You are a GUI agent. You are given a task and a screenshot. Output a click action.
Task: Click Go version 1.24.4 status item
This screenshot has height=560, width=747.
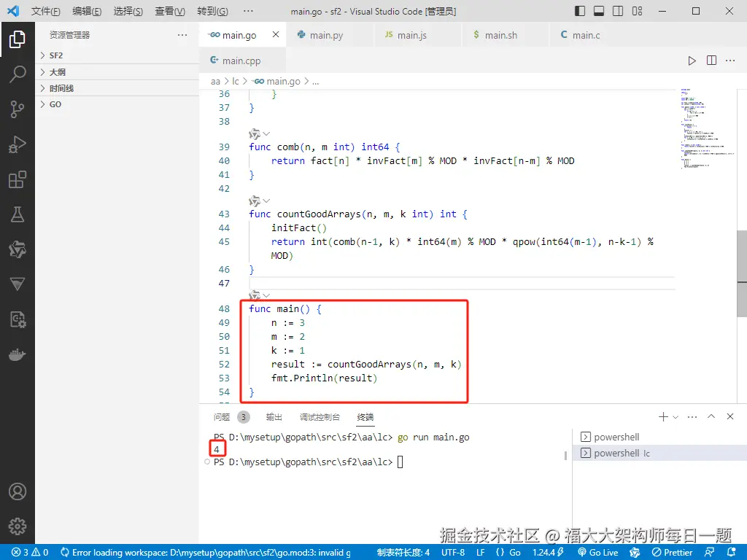click(548, 553)
